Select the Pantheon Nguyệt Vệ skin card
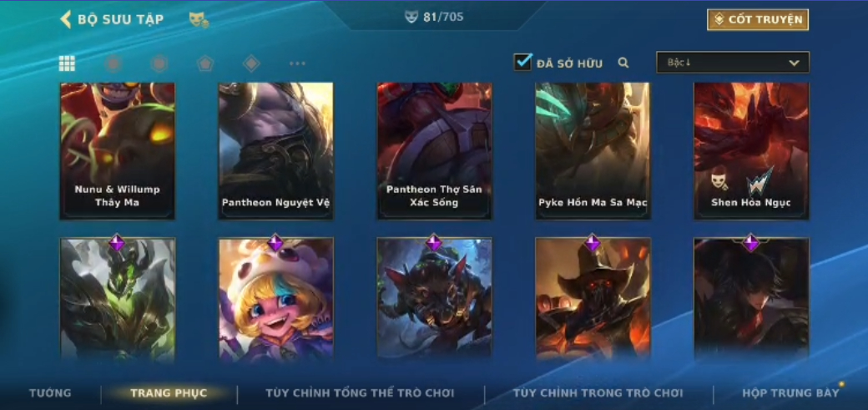 [275, 151]
